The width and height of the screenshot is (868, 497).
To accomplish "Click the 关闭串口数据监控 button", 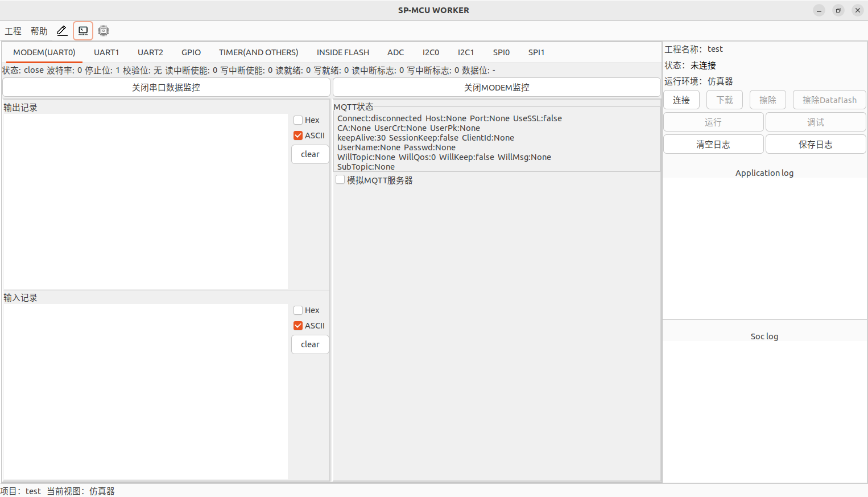I will click(x=166, y=88).
